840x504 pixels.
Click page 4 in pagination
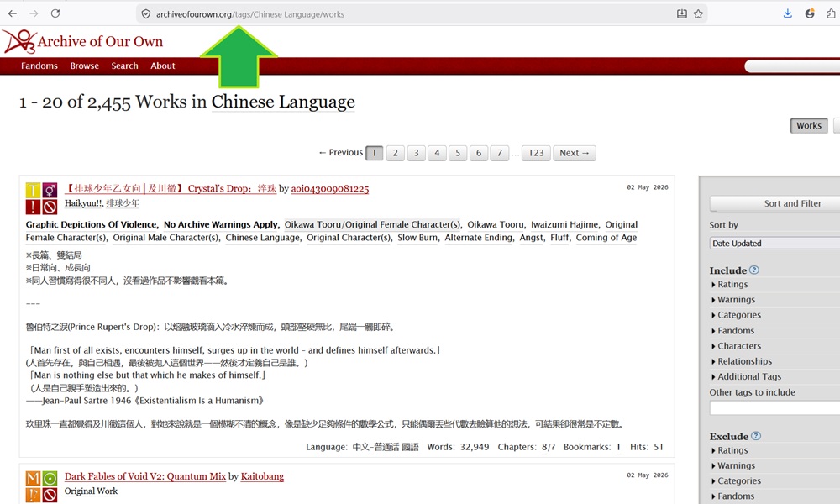click(x=437, y=153)
